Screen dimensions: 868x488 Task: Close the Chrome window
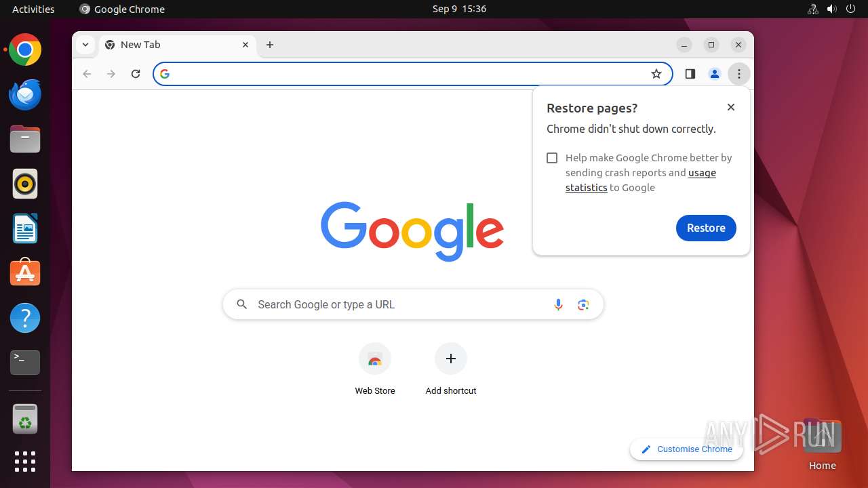tap(738, 45)
